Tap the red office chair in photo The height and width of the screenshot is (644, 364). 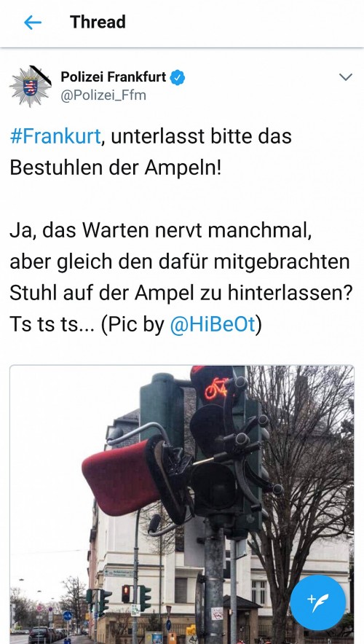tap(123, 476)
